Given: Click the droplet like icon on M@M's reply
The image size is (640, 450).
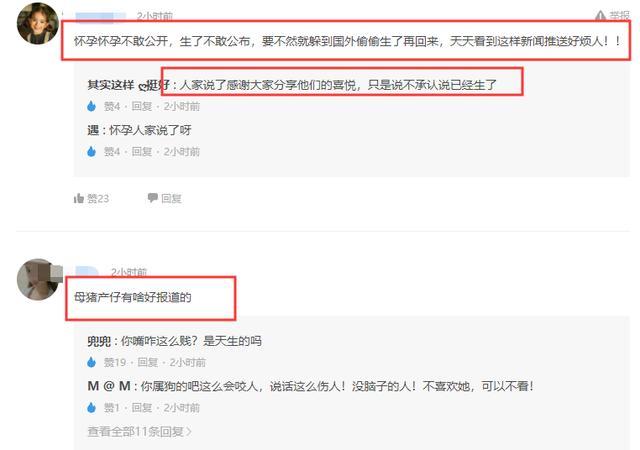Looking at the screenshot, I should tap(91, 408).
